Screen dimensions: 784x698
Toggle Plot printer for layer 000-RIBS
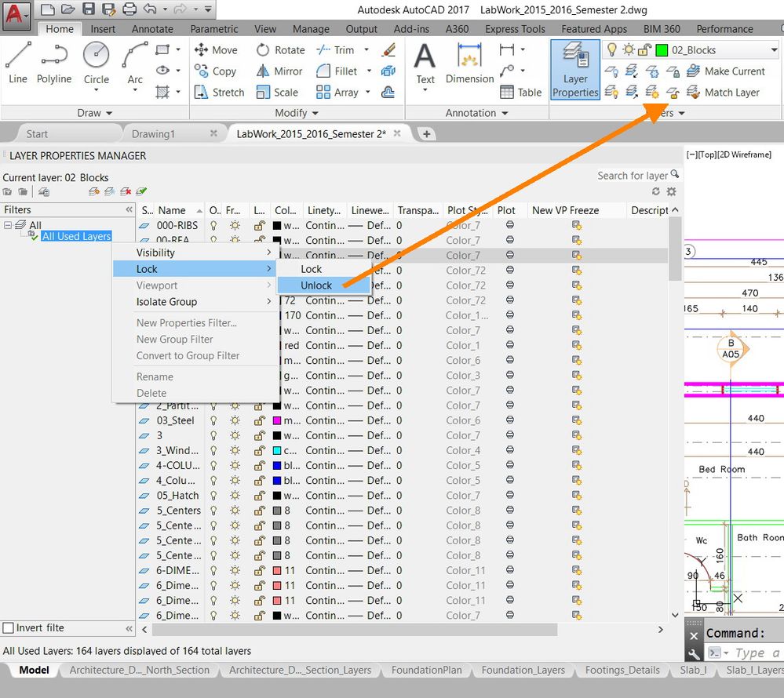click(510, 225)
